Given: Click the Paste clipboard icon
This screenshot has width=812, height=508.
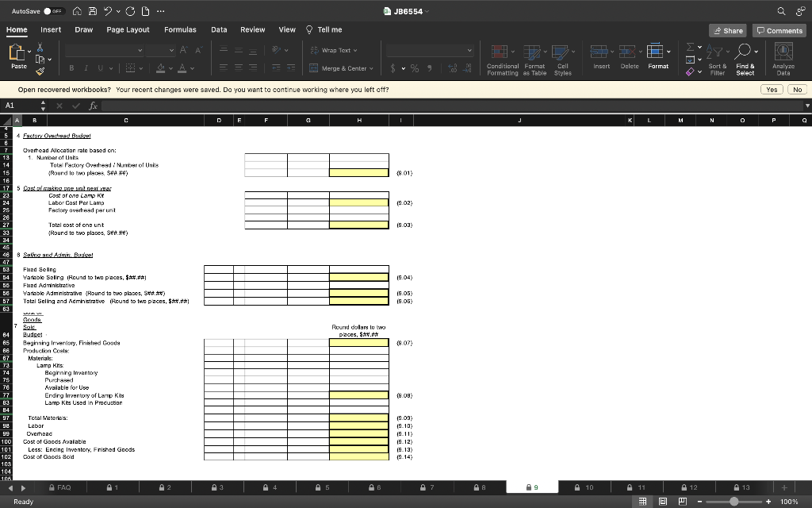Looking at the screenshot, I should (x=17, y=52).
